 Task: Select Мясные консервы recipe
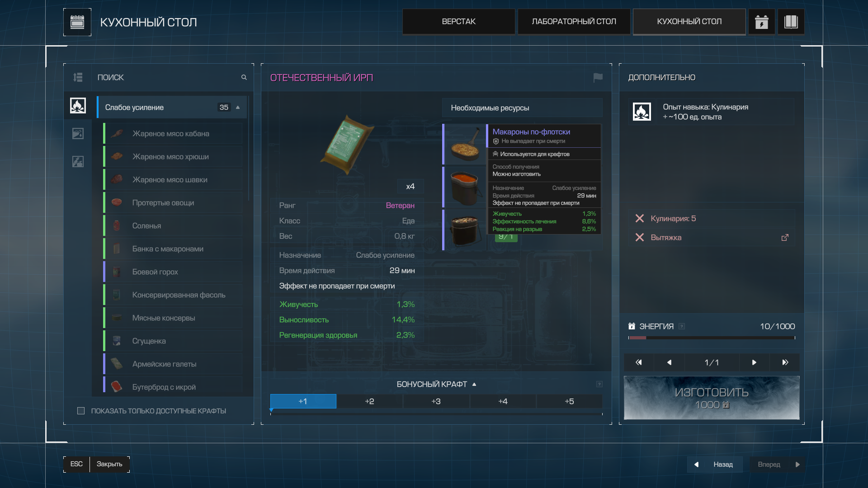click(x=173, y=318)
